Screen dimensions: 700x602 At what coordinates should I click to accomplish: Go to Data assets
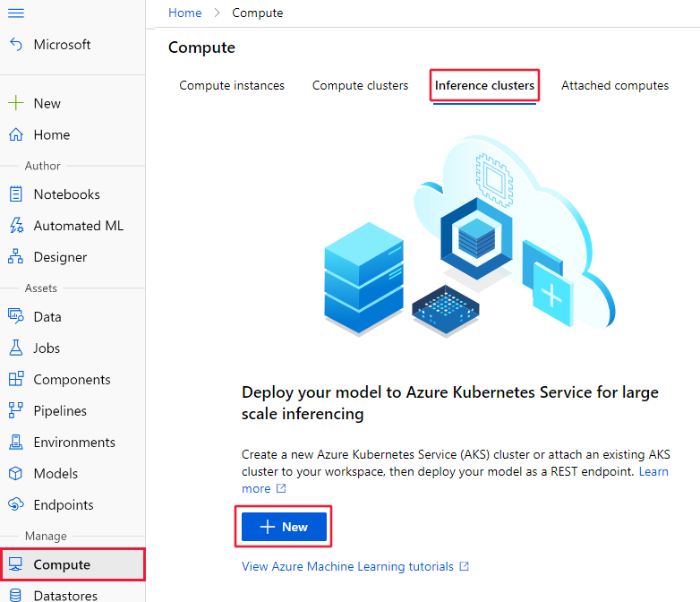[x=47, y=316]
